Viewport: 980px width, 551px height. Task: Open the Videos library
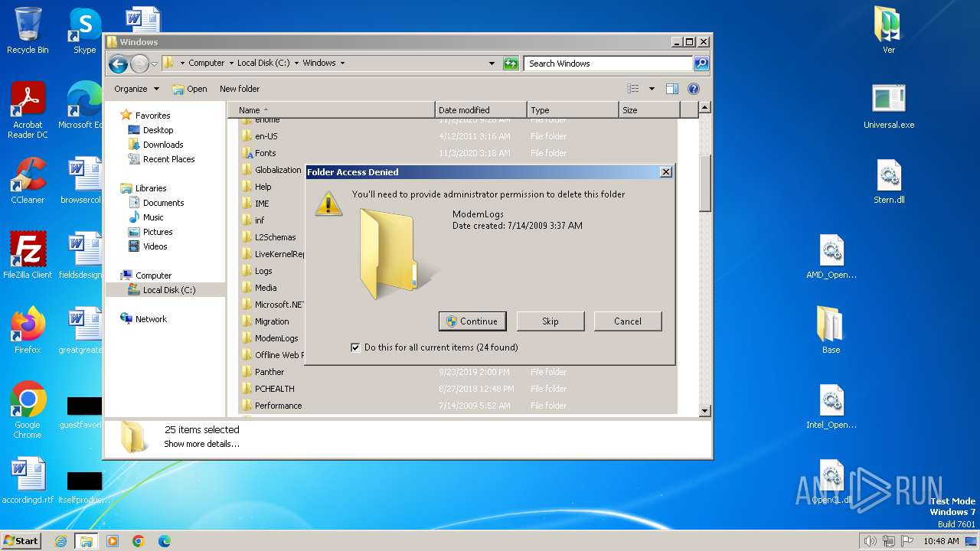[x=155, y=246]
